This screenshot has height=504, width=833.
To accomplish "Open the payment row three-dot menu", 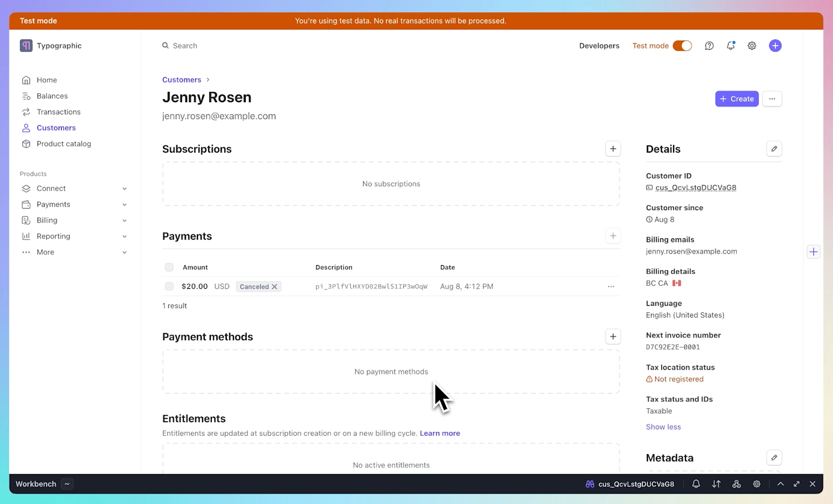I will coord(611,287).
